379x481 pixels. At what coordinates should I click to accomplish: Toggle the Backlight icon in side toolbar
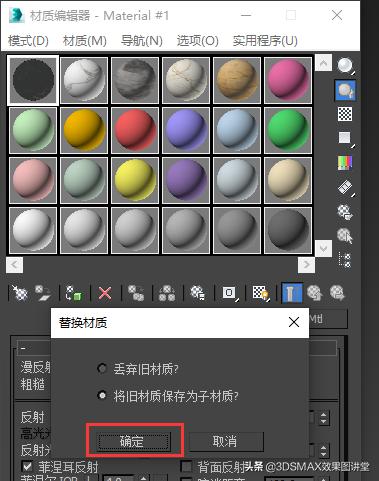tap(345, 90)
